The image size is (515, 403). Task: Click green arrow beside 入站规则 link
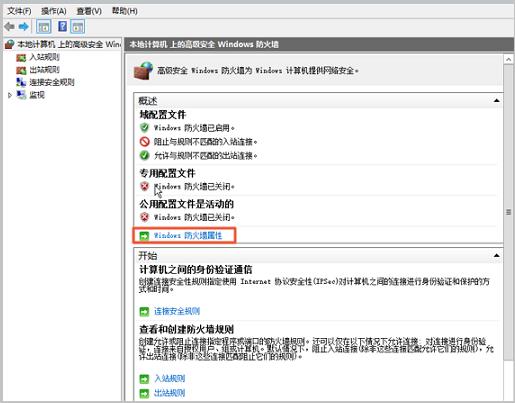[x=144, y=379]
